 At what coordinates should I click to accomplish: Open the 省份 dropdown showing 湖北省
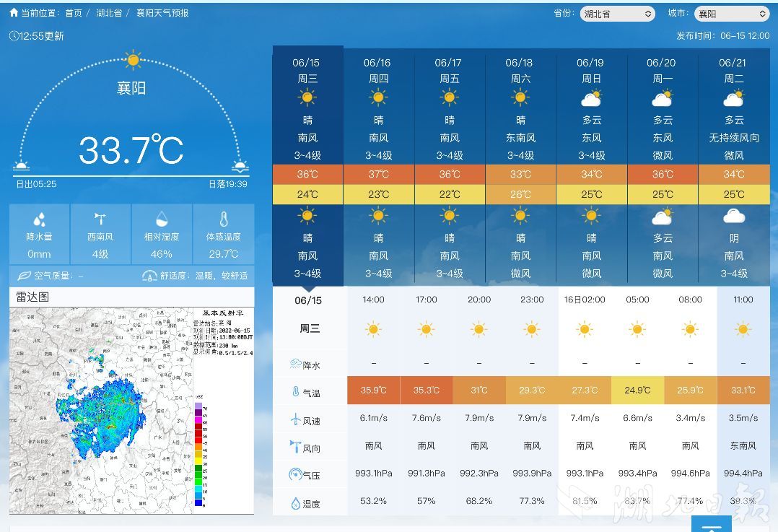(x=617, y=14)
